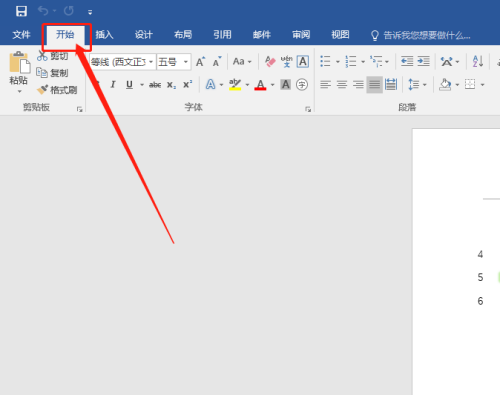Switch to the 邮件 (Mailings) tab

262,34
